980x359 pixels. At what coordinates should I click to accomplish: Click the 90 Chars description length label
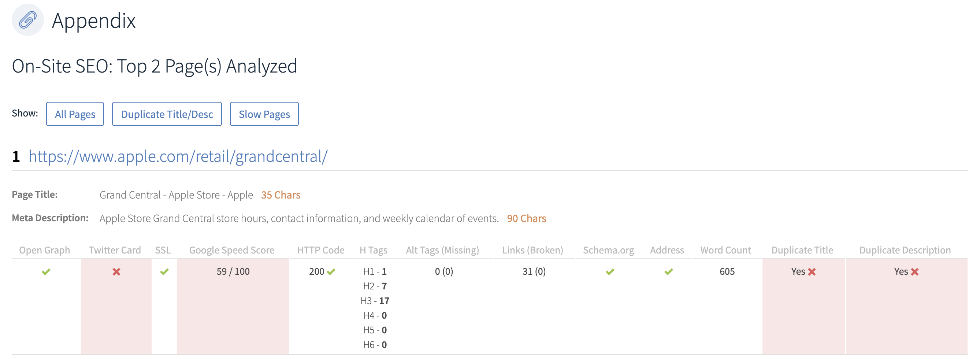pos(527,219)
